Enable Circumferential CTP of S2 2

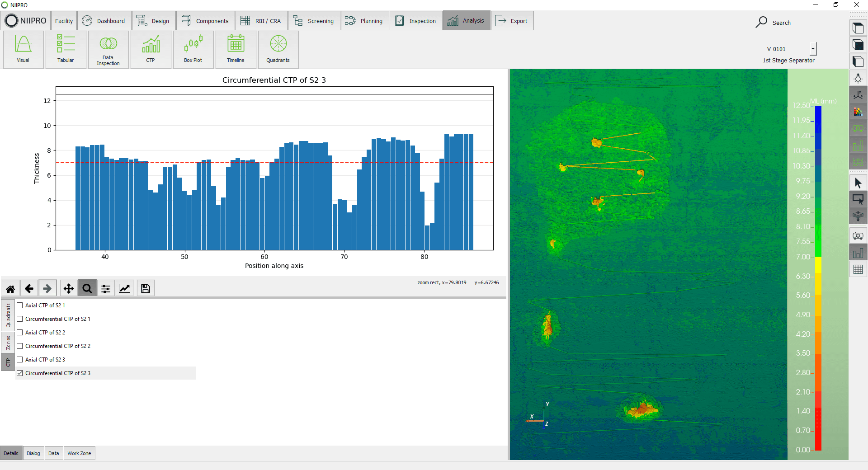20,346
